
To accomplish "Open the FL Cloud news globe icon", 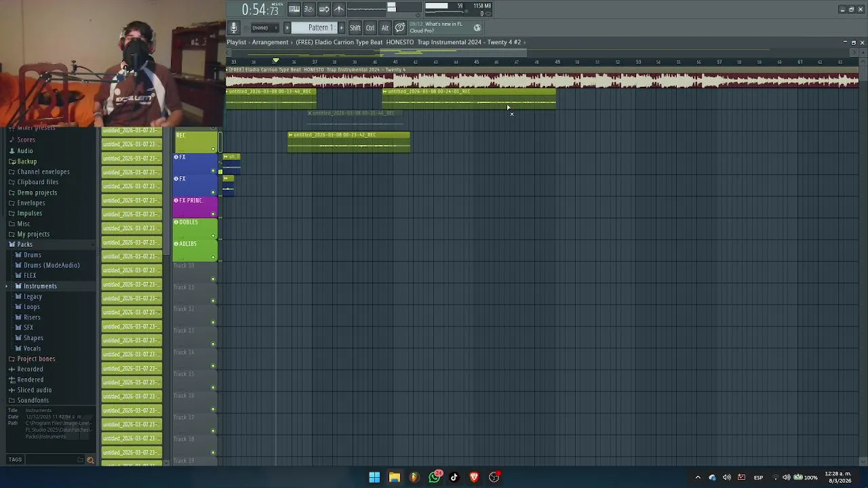I will pos(477,28).
